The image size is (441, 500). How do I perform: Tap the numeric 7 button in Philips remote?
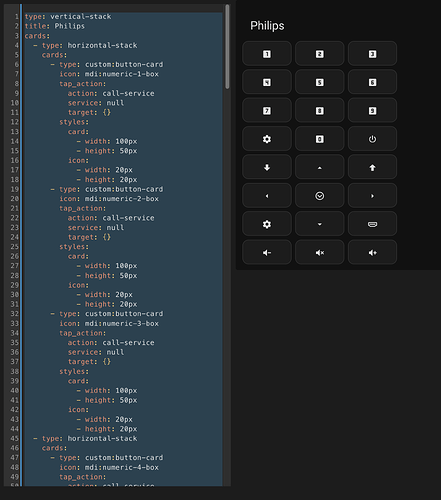267,110
